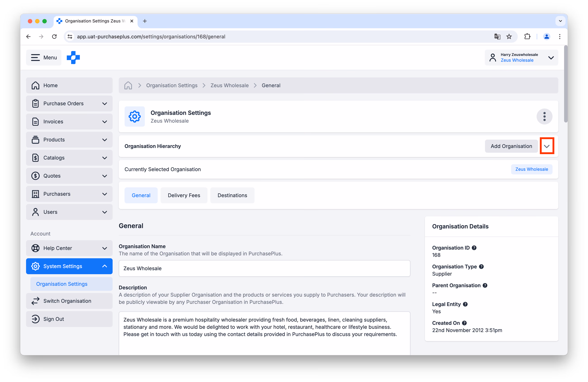
Task: Click the page vertical scrollbar
Action: [566, 84]
